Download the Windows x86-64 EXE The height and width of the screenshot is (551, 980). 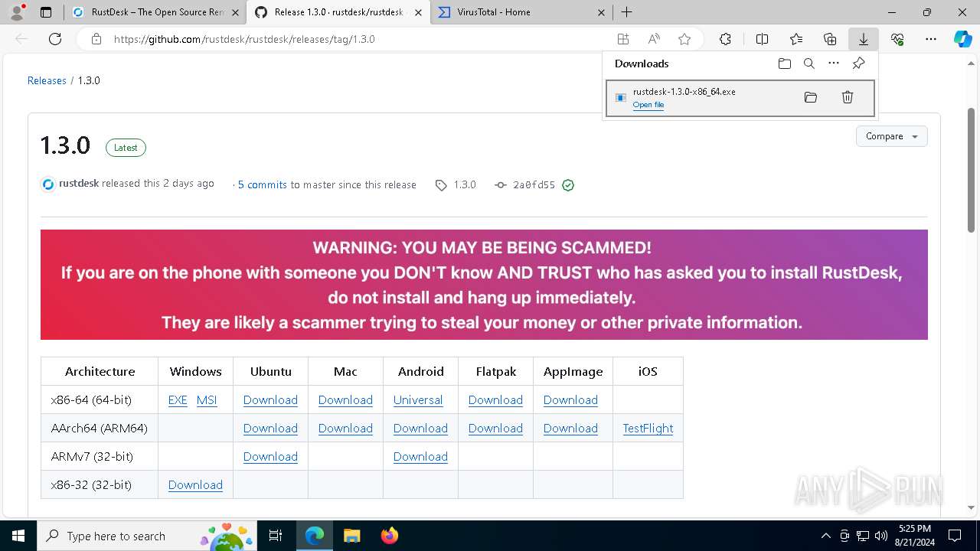pyautogui.click(x=178, y=400)
